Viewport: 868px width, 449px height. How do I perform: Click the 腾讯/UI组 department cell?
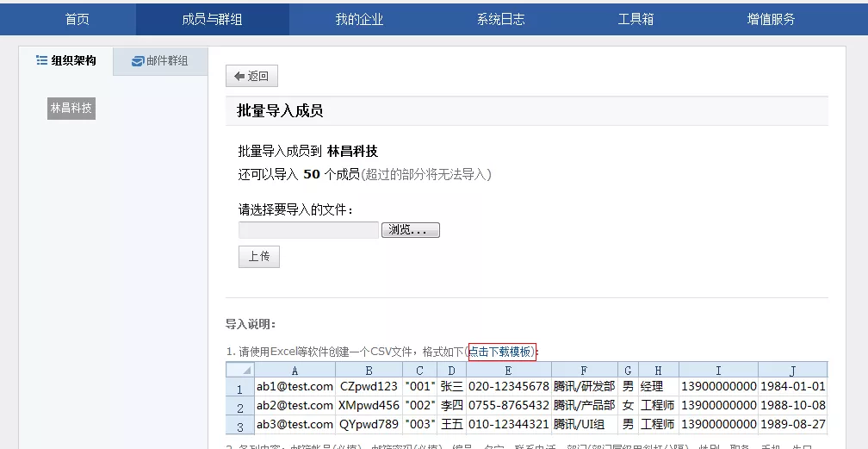[585, 424]
